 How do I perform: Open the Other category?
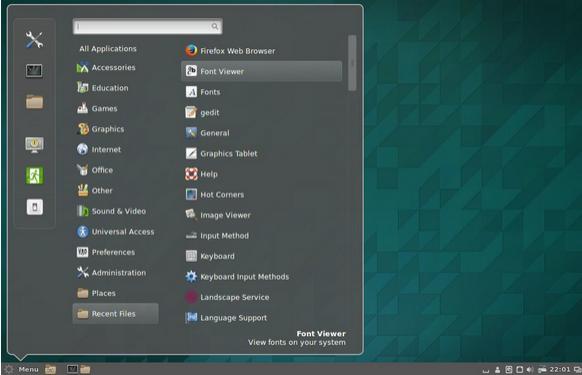pos(116,190)
